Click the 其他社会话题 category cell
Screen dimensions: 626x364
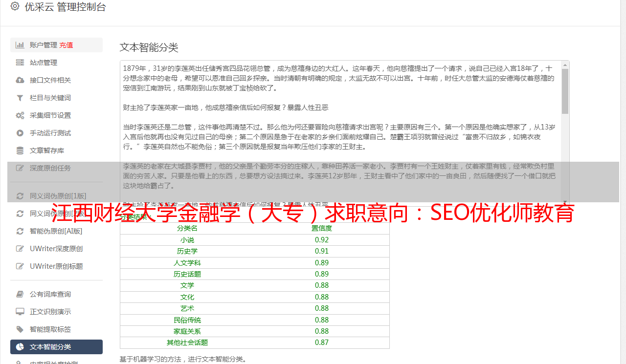[187, 343]
